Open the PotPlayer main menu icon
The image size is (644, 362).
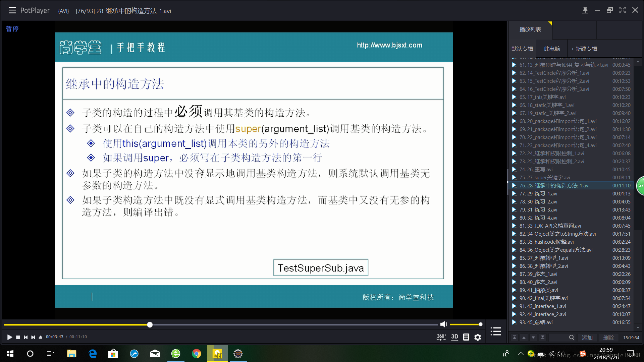pos(12,10)
